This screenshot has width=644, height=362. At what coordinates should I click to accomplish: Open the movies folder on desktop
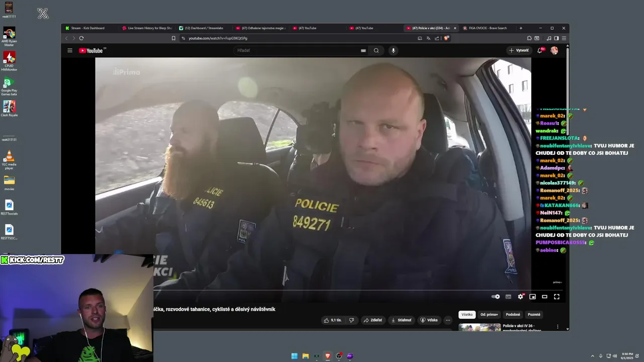click(x=9, y=183)
